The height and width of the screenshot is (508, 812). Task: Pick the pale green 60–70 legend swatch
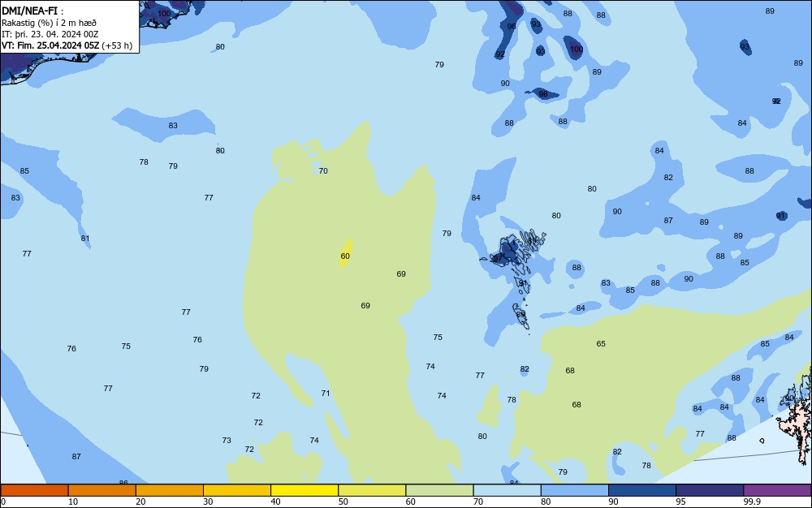click(x=439, y=490)
